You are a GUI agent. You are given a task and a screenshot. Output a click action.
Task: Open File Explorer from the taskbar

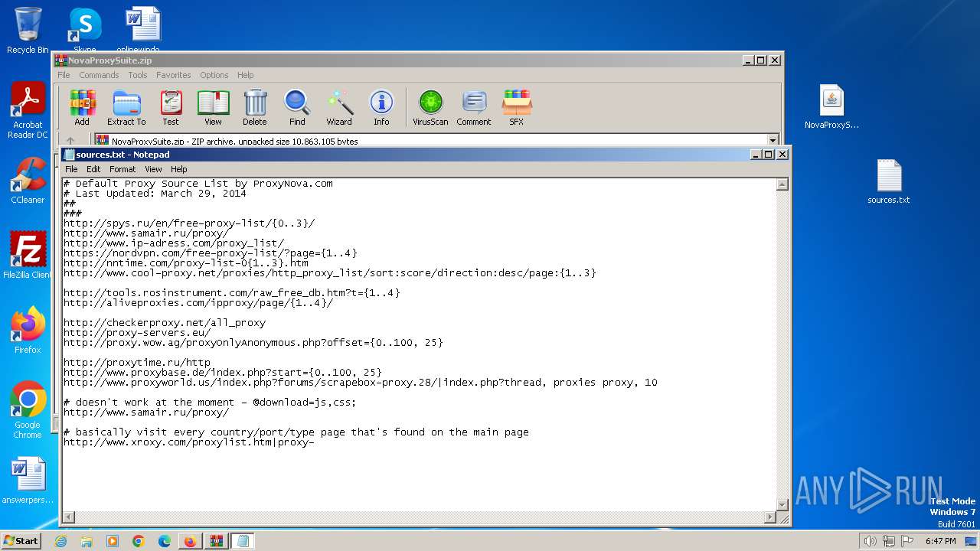87,541
